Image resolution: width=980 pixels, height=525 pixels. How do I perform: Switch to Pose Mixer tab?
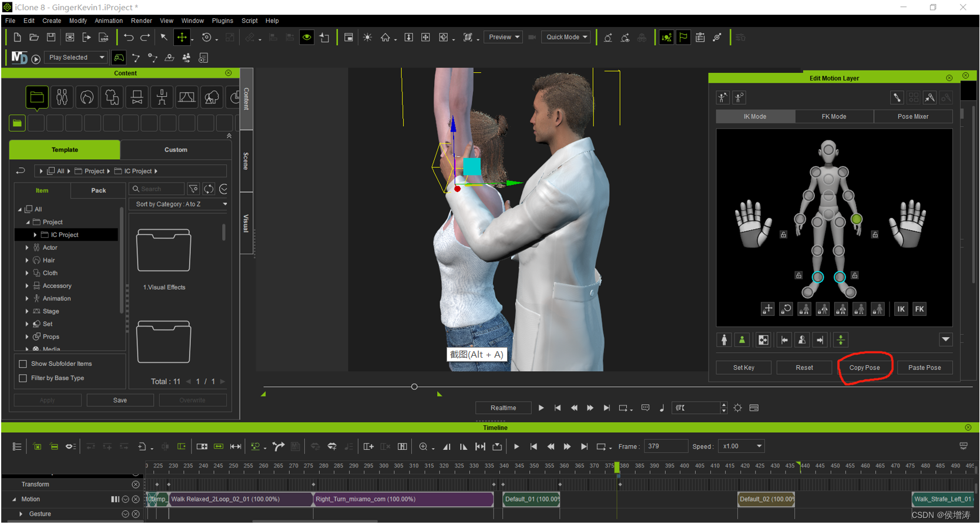pyautogui.click(x=913, y=117)
